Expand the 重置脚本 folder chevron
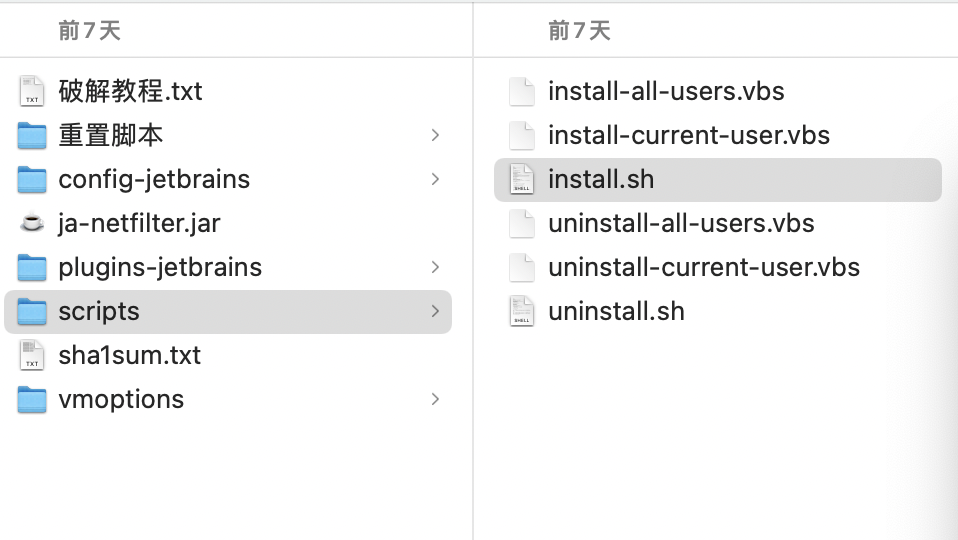The image size is (958, 540). pyautogui.click(x=435, y=135)
